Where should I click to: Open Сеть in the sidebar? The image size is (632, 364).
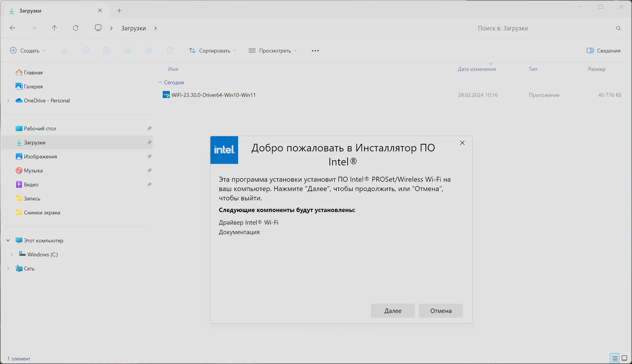pyautogui.click(x=29, y=268)
